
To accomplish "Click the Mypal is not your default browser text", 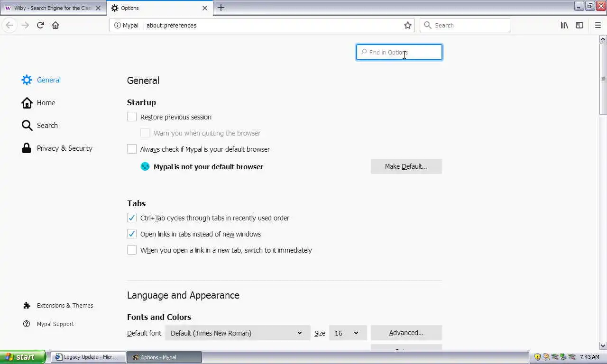I will 208,166.
